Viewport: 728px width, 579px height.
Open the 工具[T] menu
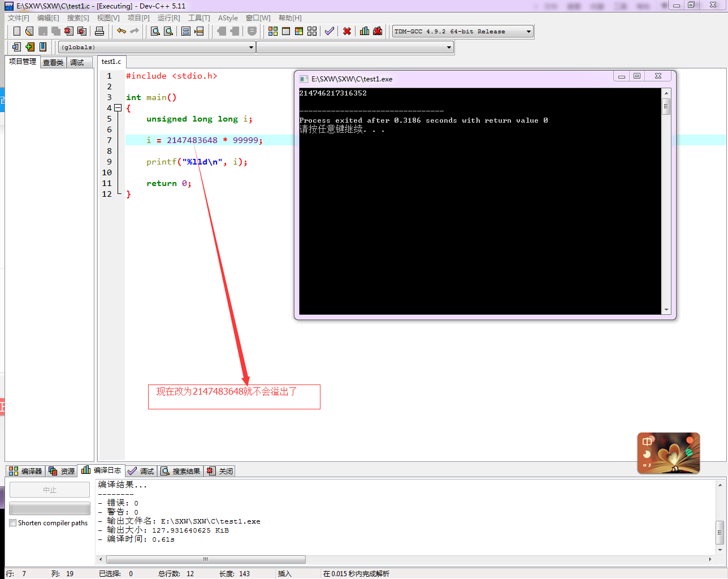coord(199,18)
